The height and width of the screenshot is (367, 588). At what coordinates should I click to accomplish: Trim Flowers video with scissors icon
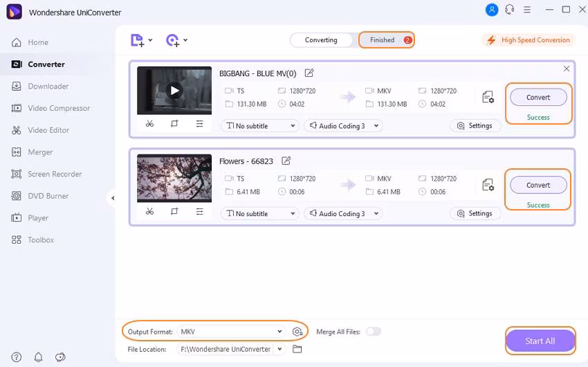click(x=149, y=211)
